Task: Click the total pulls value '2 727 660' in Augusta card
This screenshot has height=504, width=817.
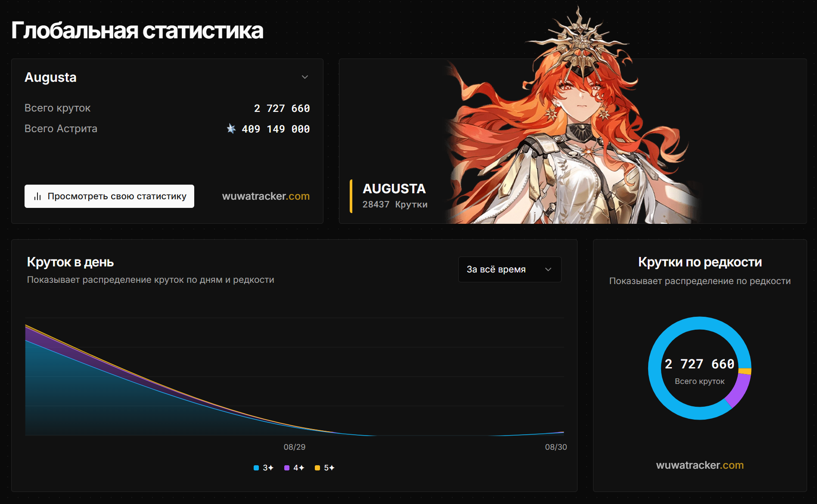Action: pyautogui.click(x=282, y=108)
